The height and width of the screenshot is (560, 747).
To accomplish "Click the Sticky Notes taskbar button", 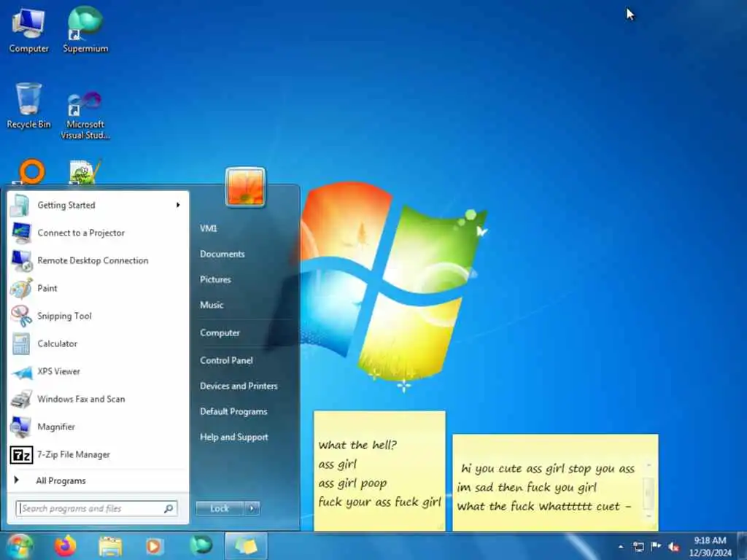I will 246,545.
